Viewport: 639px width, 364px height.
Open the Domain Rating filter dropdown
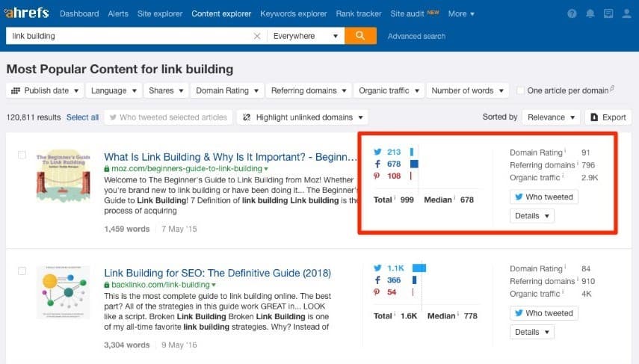[x=227, y=90]
